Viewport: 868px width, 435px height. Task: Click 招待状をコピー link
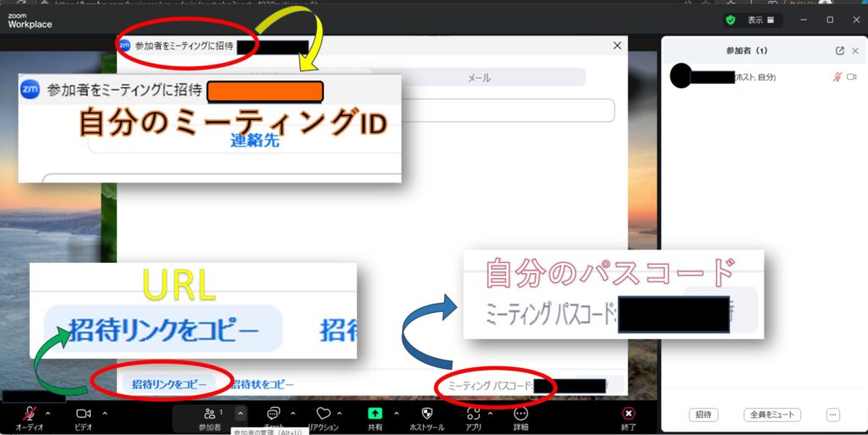[263, 385]
